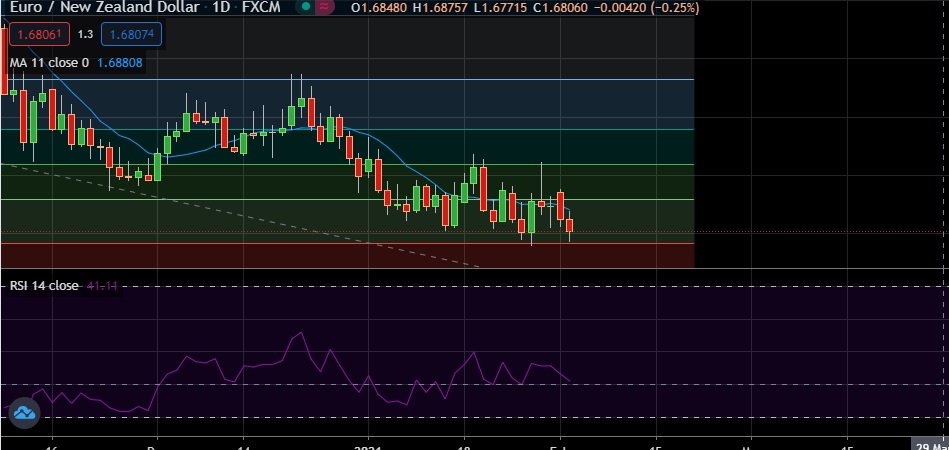Click the last red candlestick on the chart
Viewport: 949px width, 450px height.
coord(570,225)
